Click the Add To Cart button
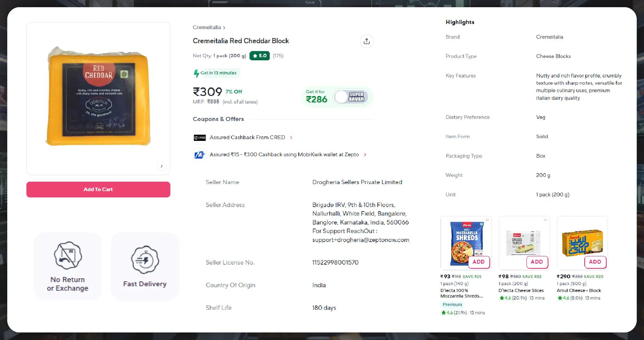 tap(98, 189)
